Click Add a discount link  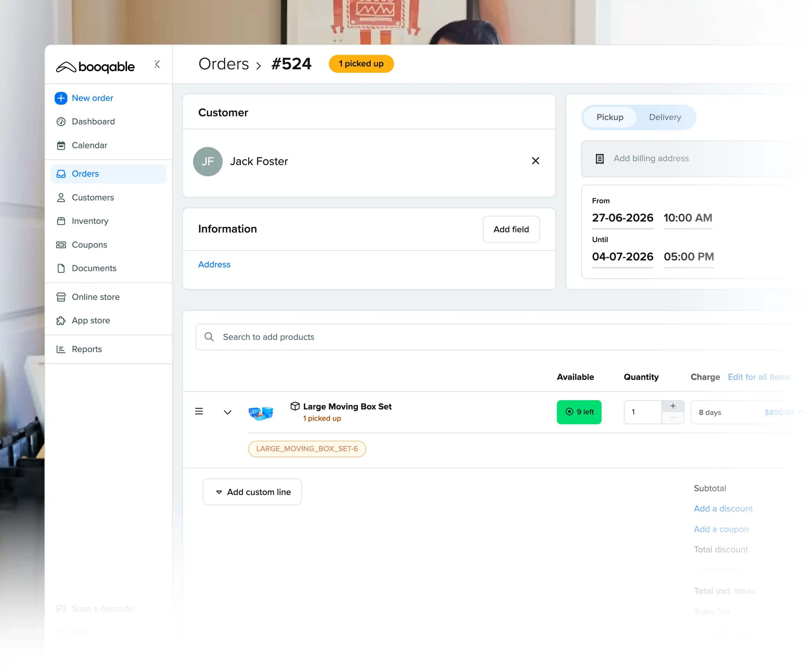click(x=723, y=509)
